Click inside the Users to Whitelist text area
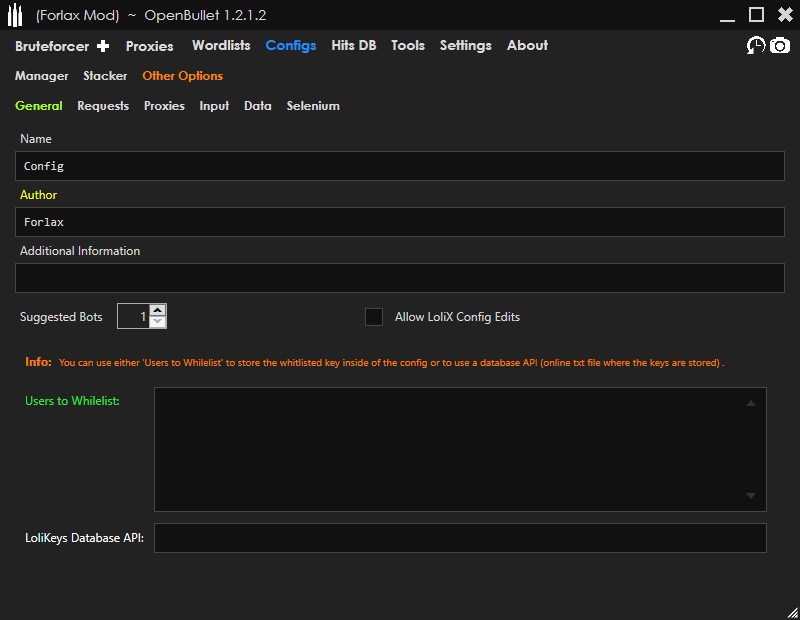800x620 pixels. [x=460, y=449]
